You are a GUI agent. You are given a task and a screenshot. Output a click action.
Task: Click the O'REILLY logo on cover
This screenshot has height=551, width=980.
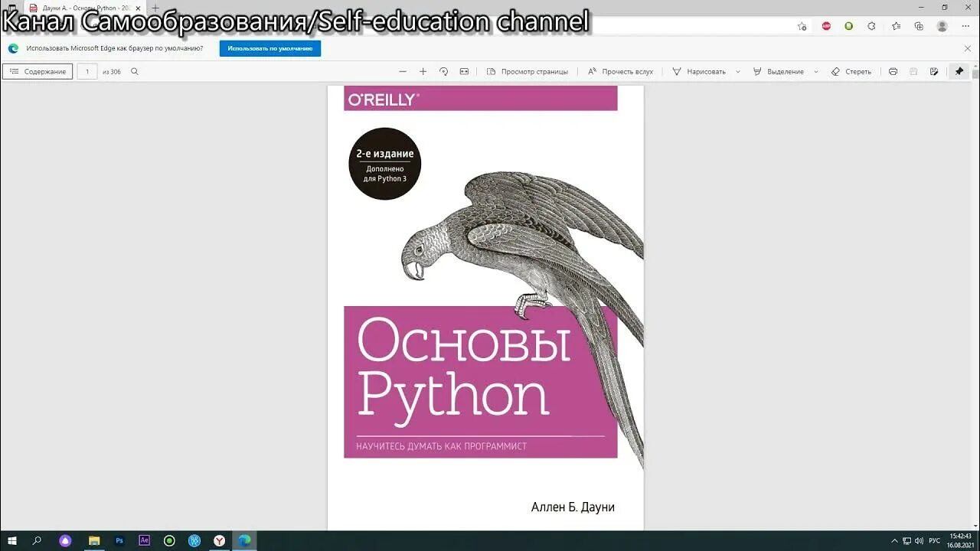[x=384, y=99]
